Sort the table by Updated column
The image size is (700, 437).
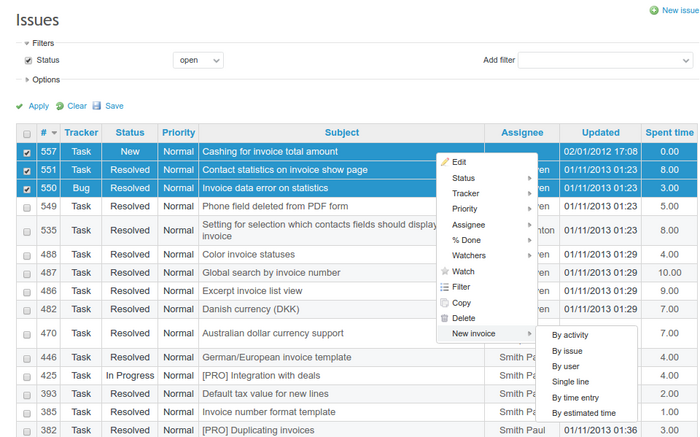[x=600, y=133]
